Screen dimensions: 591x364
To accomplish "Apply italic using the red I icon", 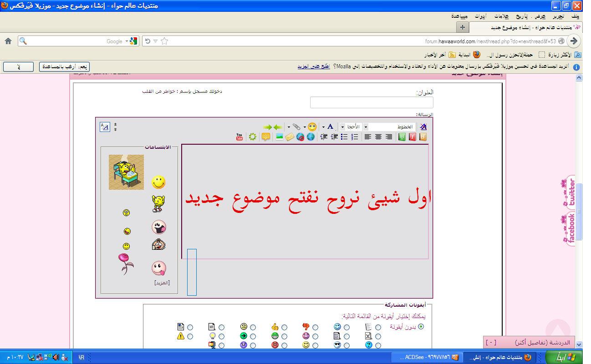I will (x=413, y=137).
